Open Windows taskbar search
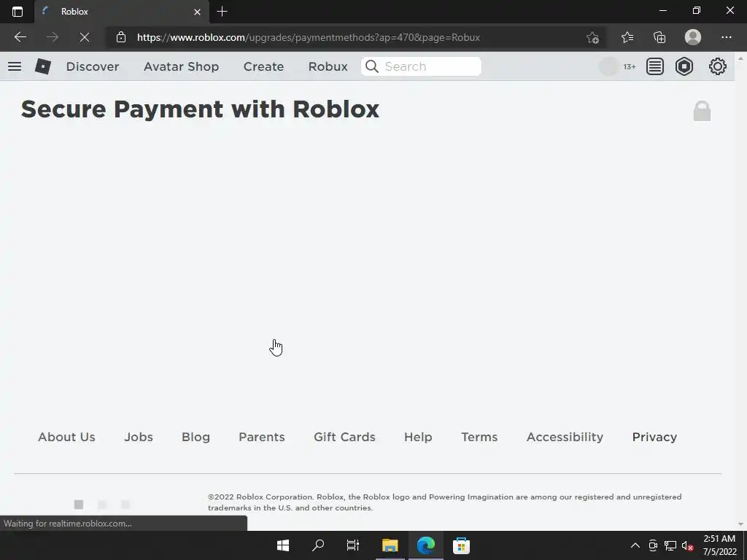Image resolution: width=747 pixels, height=560 pixels. click(318, 545)
